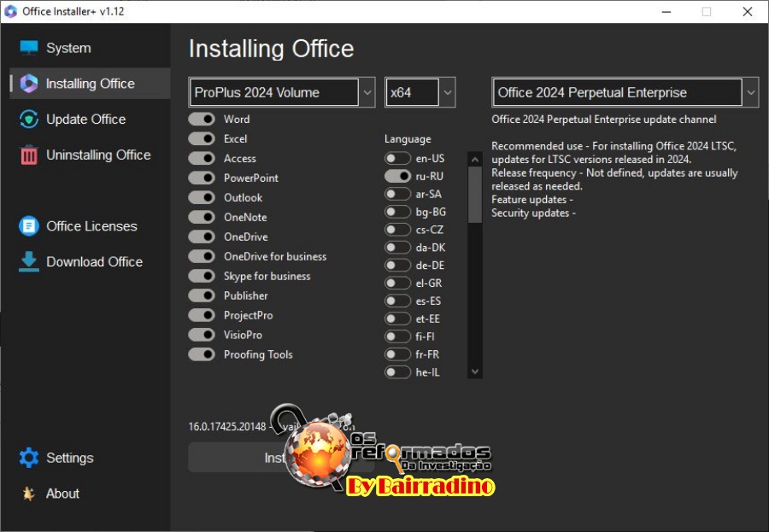Image resolution: width=769 pixels, height=532 pixels.
Task: Enable the he-IL language switch
Action: (x=397, y=372)
